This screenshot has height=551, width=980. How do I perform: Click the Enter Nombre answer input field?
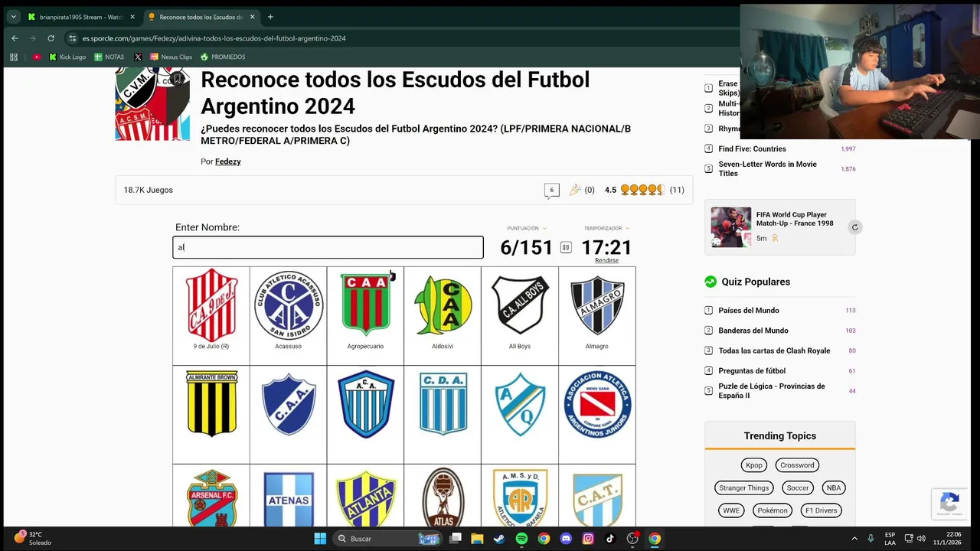(328, 247)
